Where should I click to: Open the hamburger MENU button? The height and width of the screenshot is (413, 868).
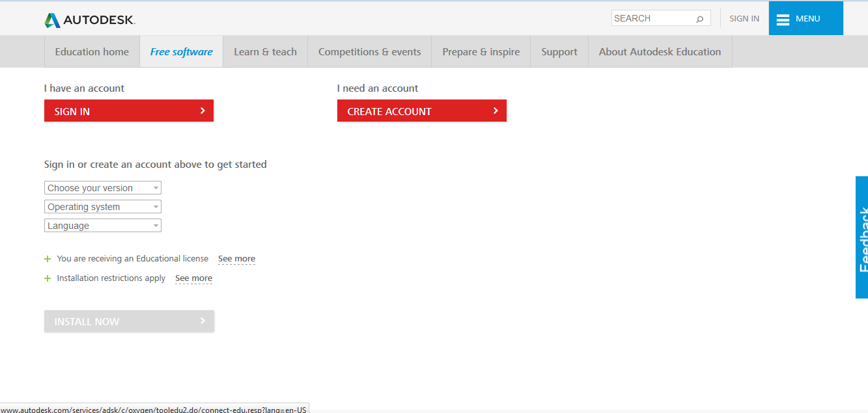805,18
